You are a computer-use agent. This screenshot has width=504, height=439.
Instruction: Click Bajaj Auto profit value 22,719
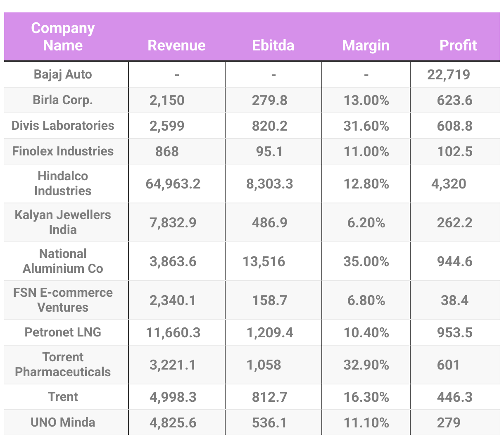pyautogui.click(x=449, y=75)
